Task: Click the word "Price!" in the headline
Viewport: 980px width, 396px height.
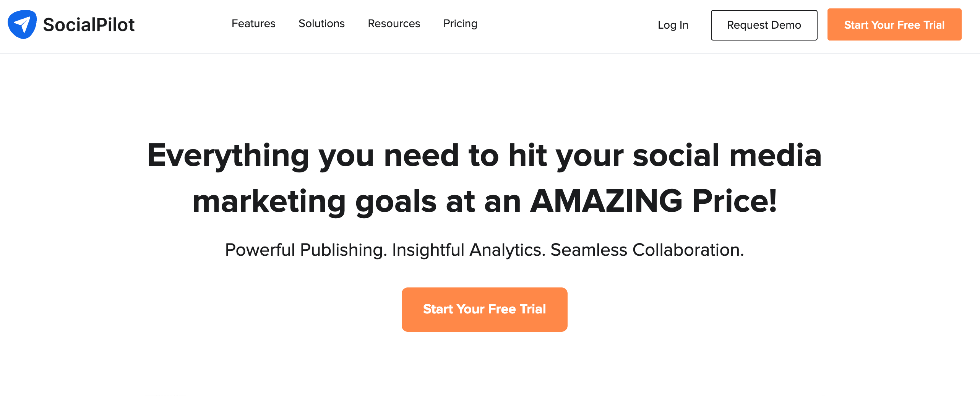Action: click(734, 201)
